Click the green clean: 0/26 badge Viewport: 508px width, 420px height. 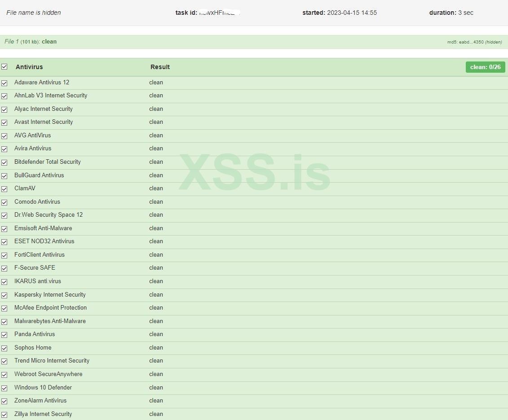click(485, 66)
